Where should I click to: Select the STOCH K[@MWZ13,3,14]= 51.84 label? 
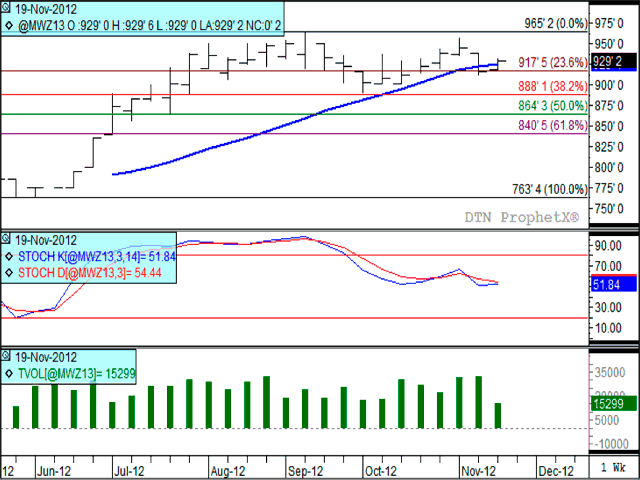[97, 257]
